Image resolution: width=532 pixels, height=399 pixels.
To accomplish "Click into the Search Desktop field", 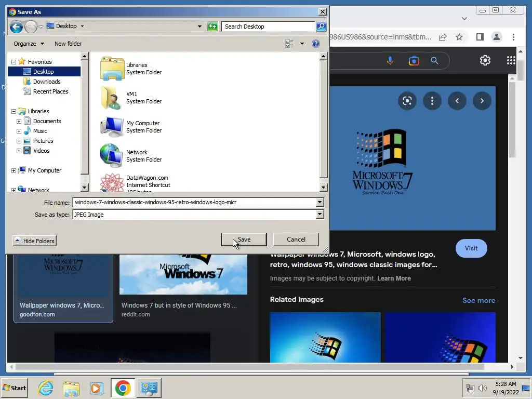I will pos(268,26).
